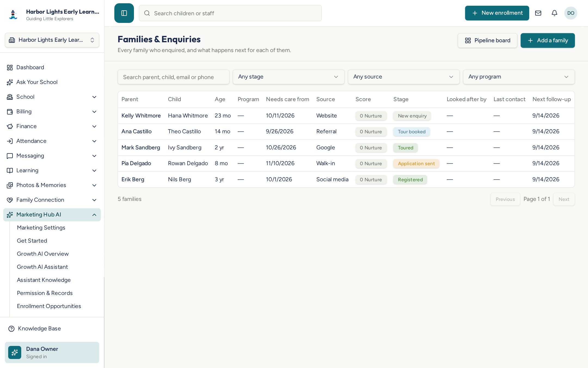Click the magnifier icon in top search
The width and height of the screenshot is (588, 368).
coord(147,13)
